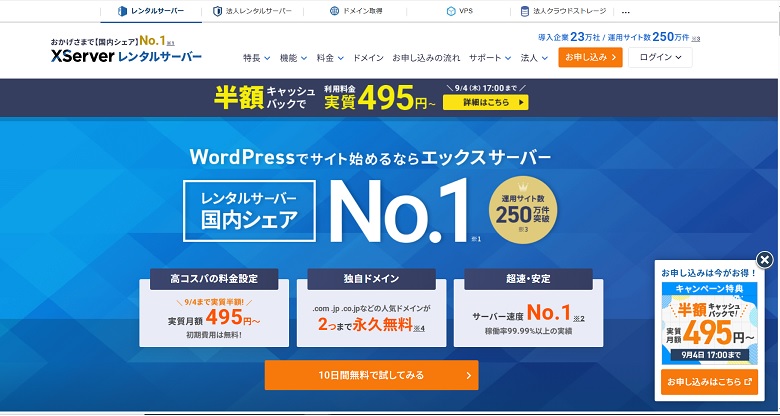Expand the サポート dropdown menu
Screen dimensions: 780x416
[490, 58]
